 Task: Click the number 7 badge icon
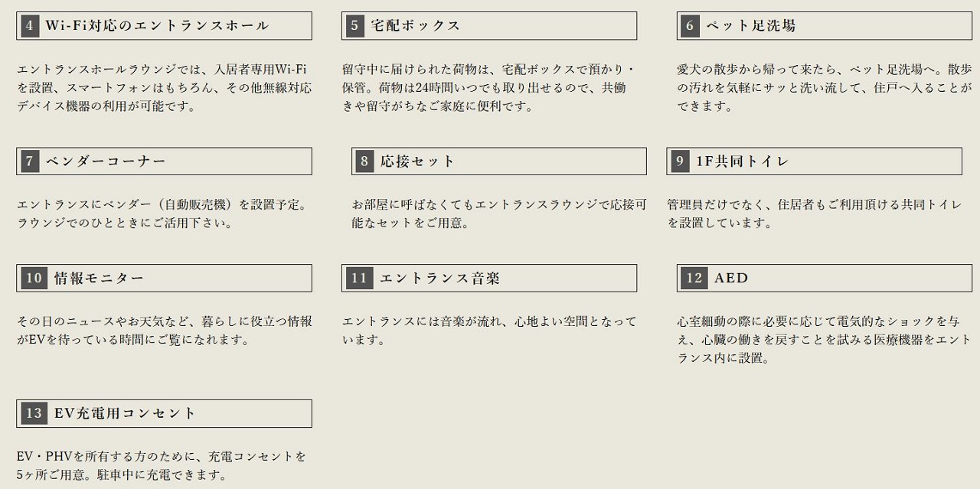(30, 161)
